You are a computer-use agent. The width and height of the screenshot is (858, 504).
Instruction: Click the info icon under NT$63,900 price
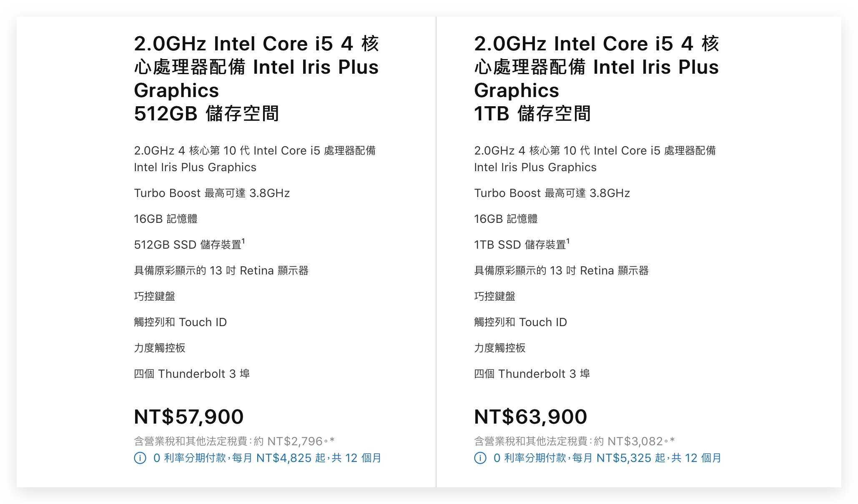pos(480,458)
